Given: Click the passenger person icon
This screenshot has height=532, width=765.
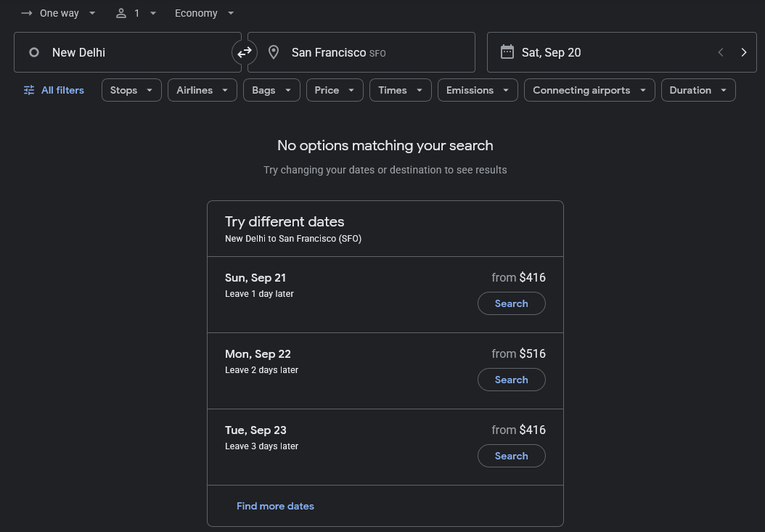Looking at the screenshot, I should pos(121,13).
